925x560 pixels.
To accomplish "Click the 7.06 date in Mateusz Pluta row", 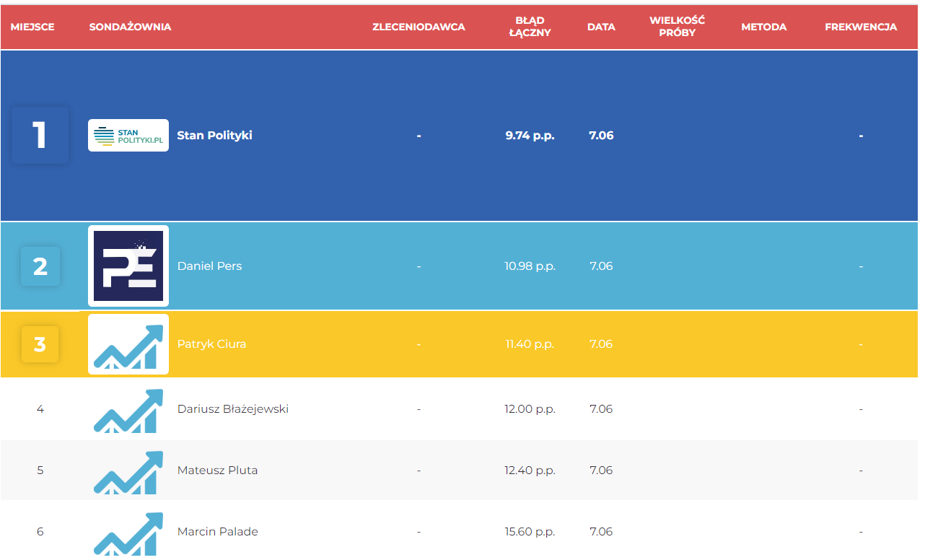I will (601, 470).
